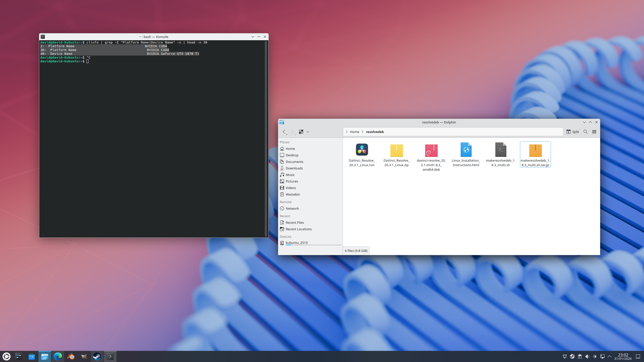Open the DaVinci_Resolve_20.3.1_Linux.run file icon
The image size is (644, 362).
pos(362,150)
